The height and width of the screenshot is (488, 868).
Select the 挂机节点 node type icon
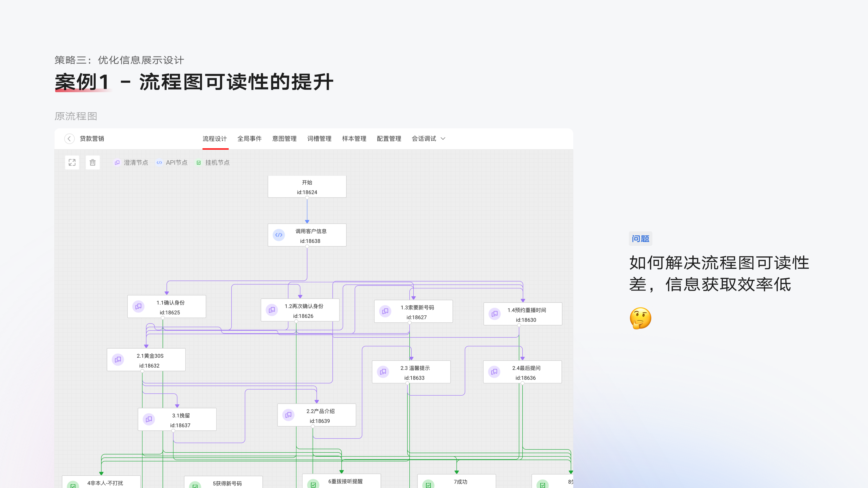(x=199, y=163)
